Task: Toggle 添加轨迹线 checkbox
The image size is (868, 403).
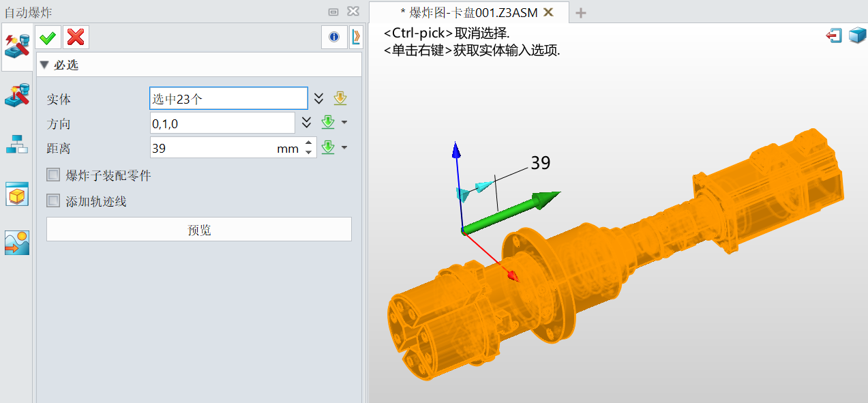Action: click(x=53, y=201)
